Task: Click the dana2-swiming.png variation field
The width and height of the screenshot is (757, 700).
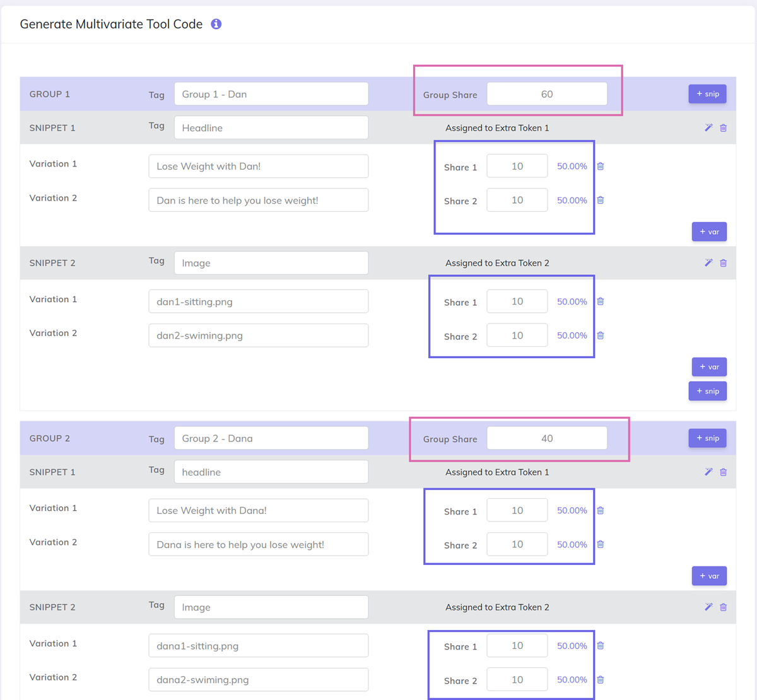Action: pos(259,679)
